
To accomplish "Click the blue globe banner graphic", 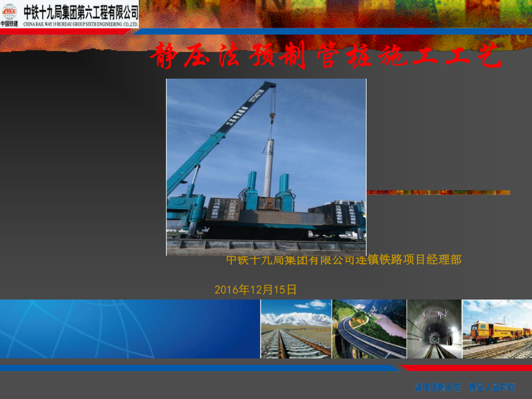I will tap(130, 329).
